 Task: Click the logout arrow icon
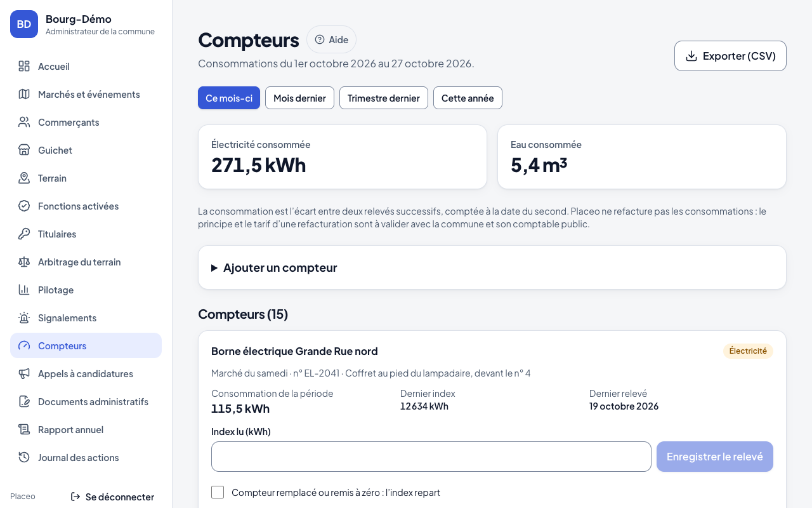pos(75,497)
